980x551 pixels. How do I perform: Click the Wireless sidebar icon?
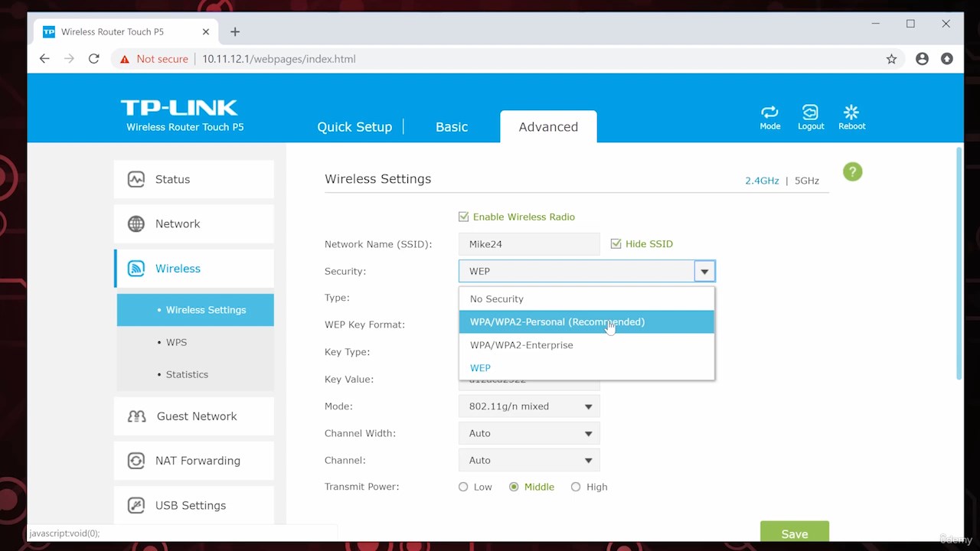pyautogui.click(x=136, y=269)
